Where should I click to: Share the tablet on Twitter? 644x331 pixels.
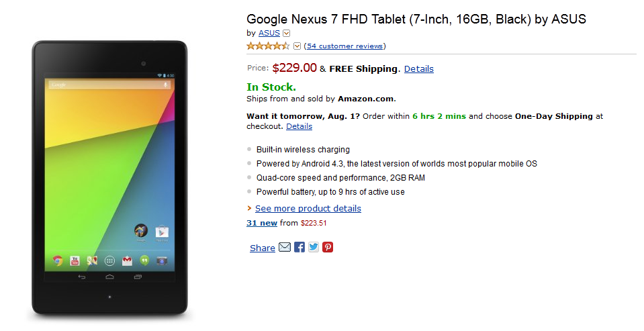[314, 247]
